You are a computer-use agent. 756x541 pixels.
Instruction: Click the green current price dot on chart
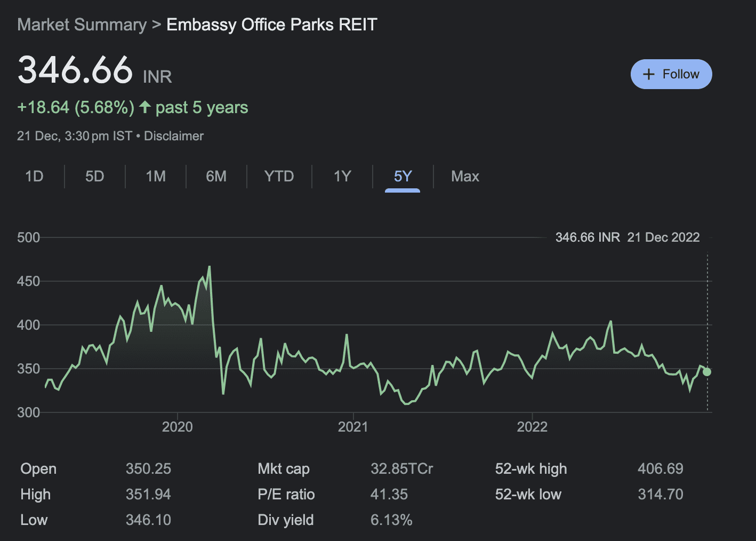pos(707,372)
